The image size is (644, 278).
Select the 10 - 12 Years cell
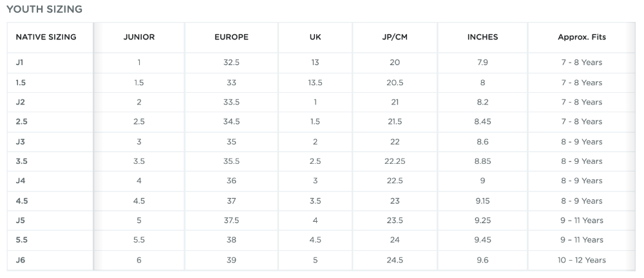pos(582,260)
